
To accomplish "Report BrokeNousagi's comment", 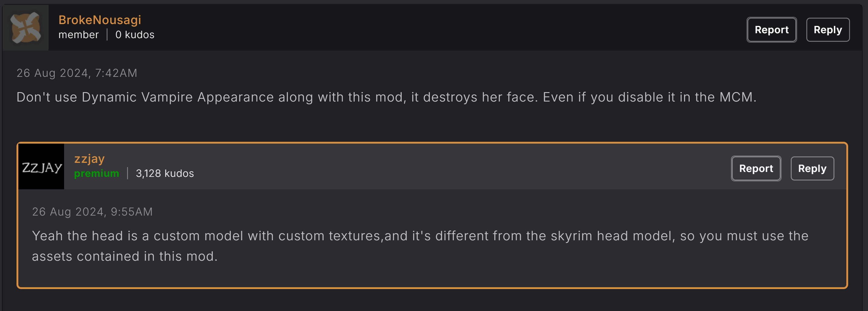I will [771, 30].
